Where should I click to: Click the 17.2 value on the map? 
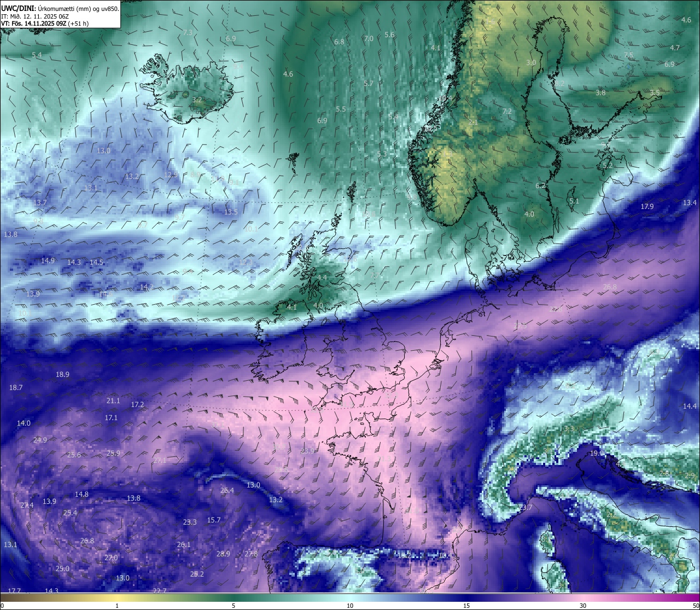coord(137,405)
